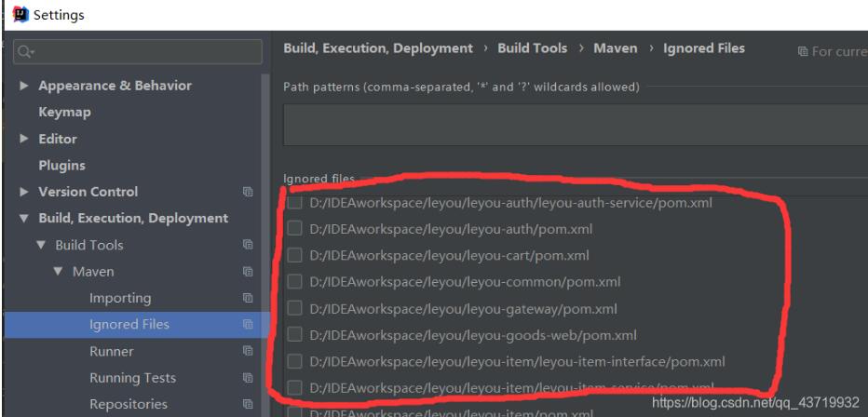The image size is (868, 417).
Task: Expand the Editor section arrow
Action: click(x=24, y=139)
